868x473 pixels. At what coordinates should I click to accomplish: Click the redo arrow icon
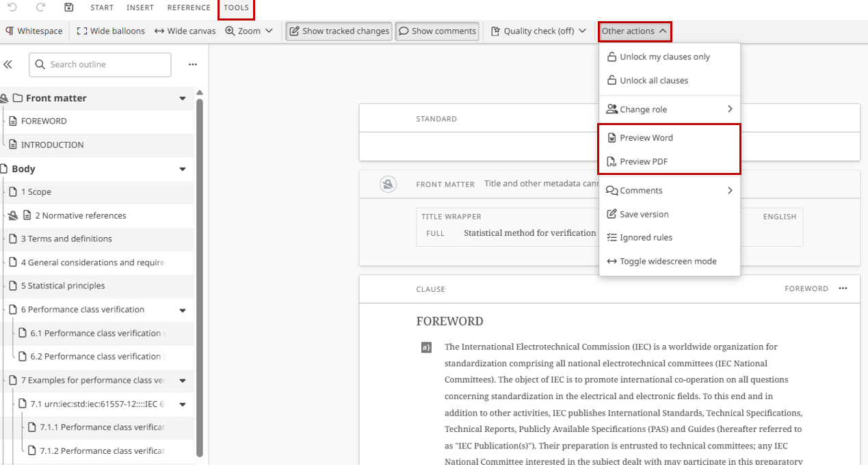click(40, 8)
